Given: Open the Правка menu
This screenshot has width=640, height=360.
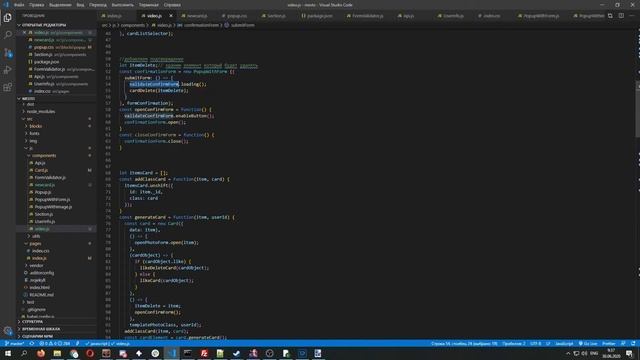Looking at the screenshot, I should point(36,5).
